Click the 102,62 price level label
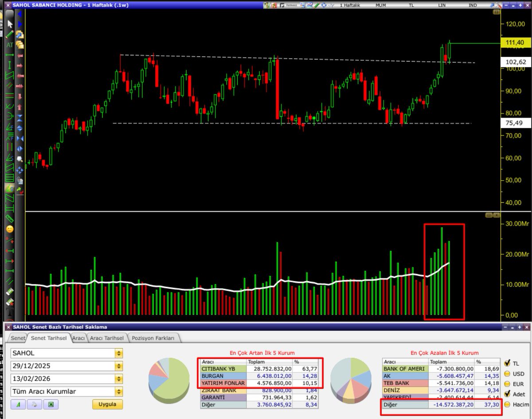This screenshot has height=419, width=532. [515, 62]
